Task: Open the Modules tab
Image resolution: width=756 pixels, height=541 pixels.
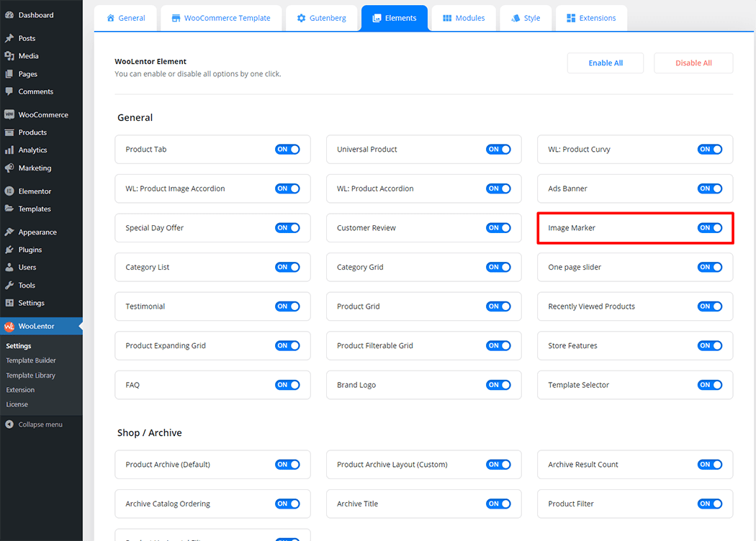Action: [464, 18]
